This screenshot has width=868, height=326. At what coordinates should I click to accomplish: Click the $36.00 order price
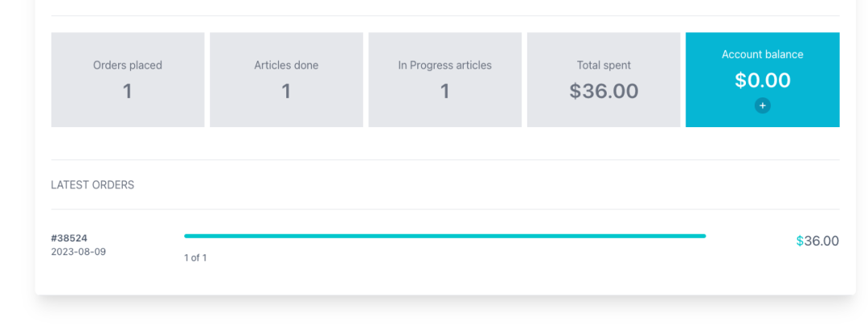[x=817, y=241]
